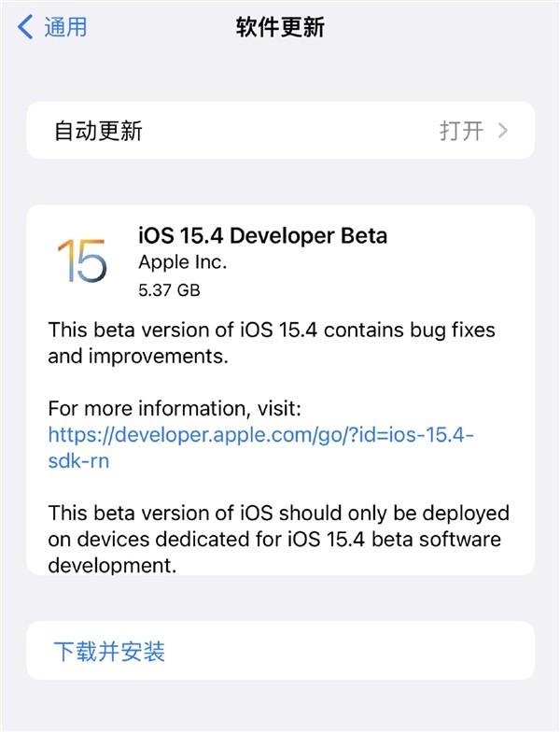Screen dimensions: 560x732
Task: Tap the Apple Inc. publisher label
Action: [183, 262]
